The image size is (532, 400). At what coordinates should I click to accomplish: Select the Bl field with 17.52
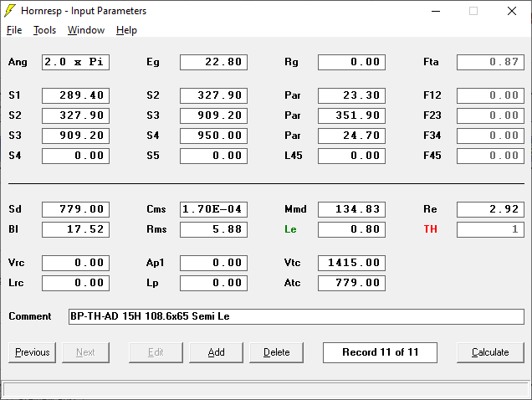click(75, 229)
